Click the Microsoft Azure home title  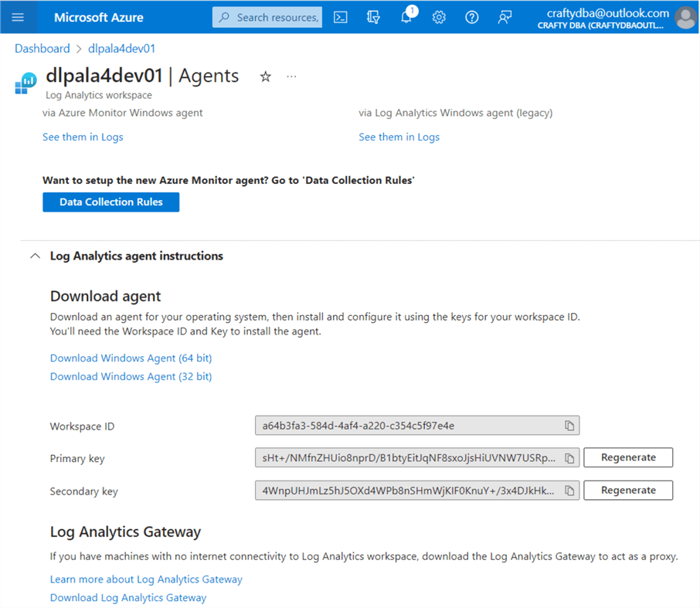click(99, 18)
